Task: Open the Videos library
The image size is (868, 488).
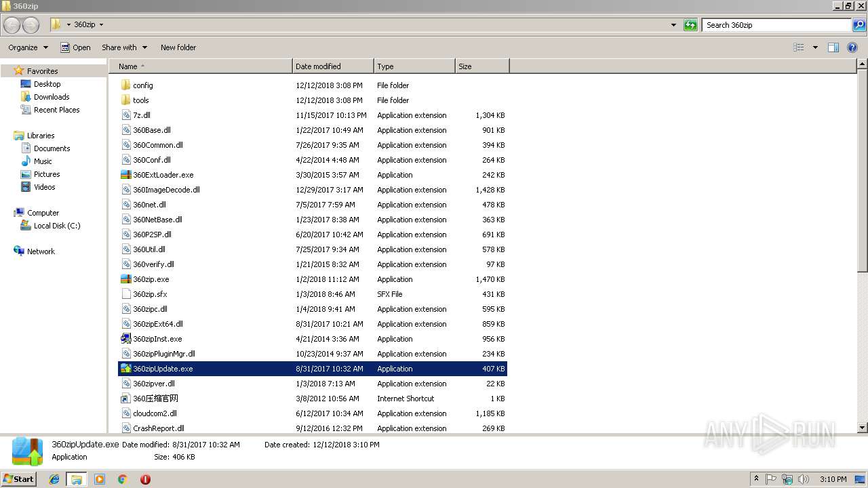Action: 44,187
